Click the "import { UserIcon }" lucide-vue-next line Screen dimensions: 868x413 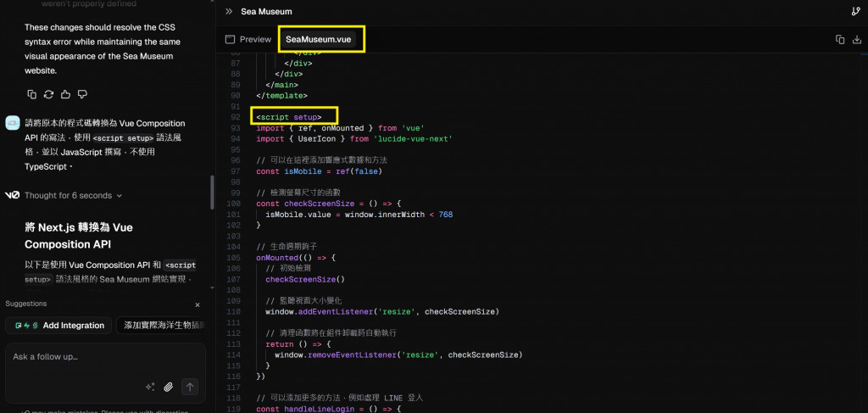tap(354, 138)
